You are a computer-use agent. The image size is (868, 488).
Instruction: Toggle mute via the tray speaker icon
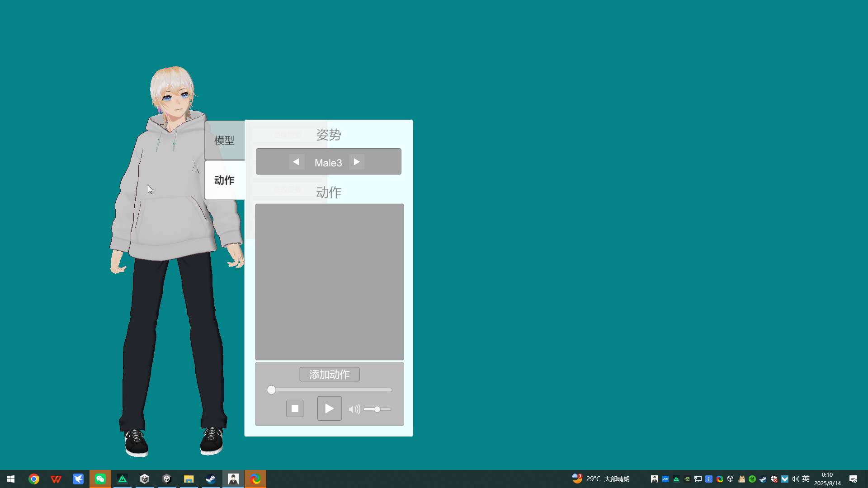click(x=795, y=479)
